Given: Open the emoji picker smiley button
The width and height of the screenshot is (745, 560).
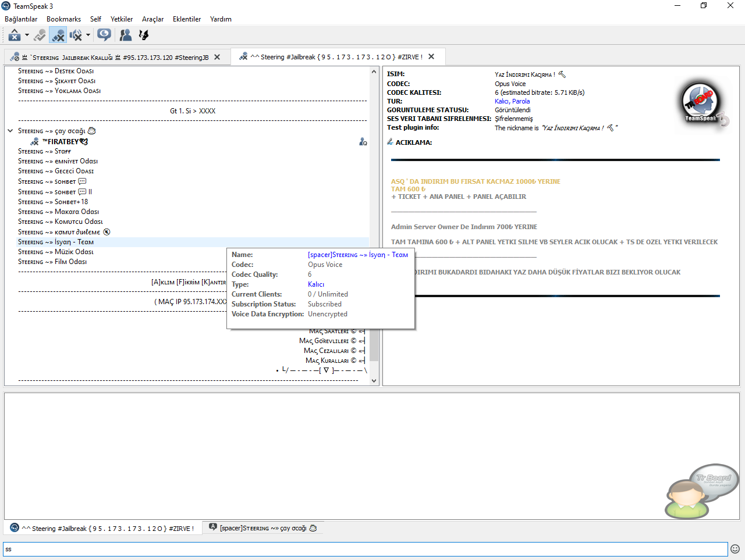Looking at the screenshot, I should point(735,549).
